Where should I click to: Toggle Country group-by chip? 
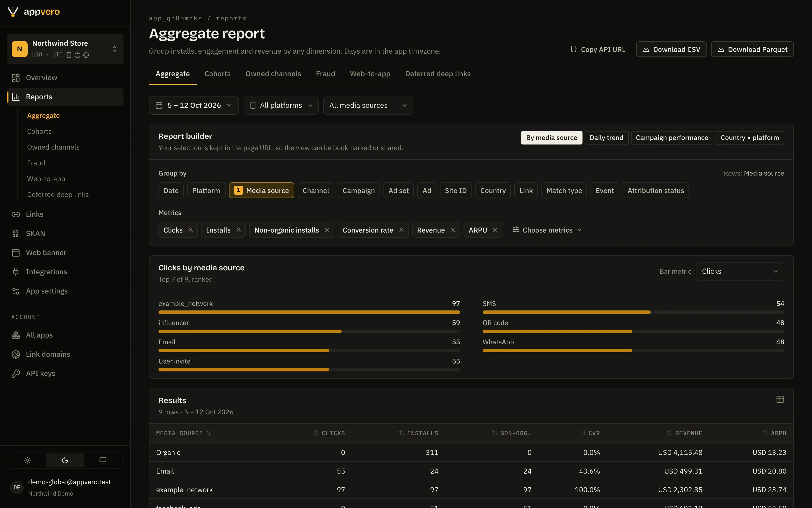(x=493, y=190)
